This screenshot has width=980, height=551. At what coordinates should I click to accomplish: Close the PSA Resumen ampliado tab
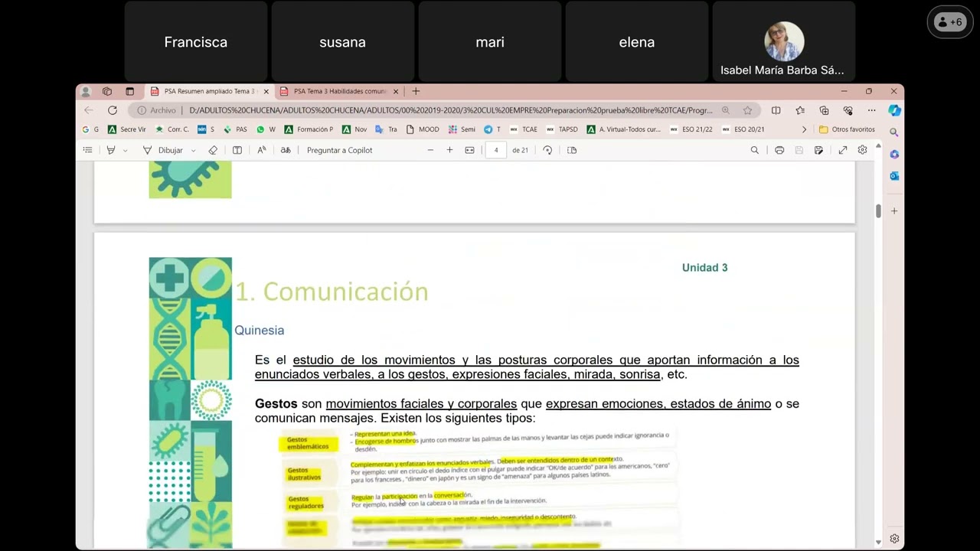coord(266,91)
